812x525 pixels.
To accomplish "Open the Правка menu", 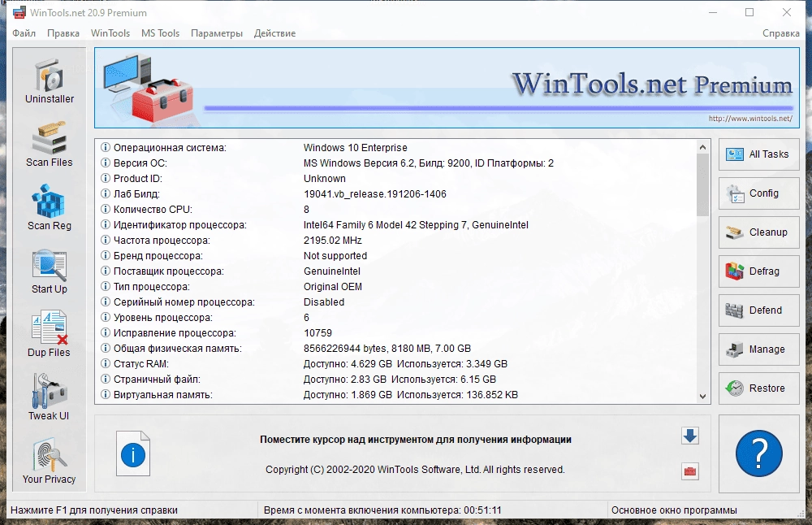I will pos(63,33).
